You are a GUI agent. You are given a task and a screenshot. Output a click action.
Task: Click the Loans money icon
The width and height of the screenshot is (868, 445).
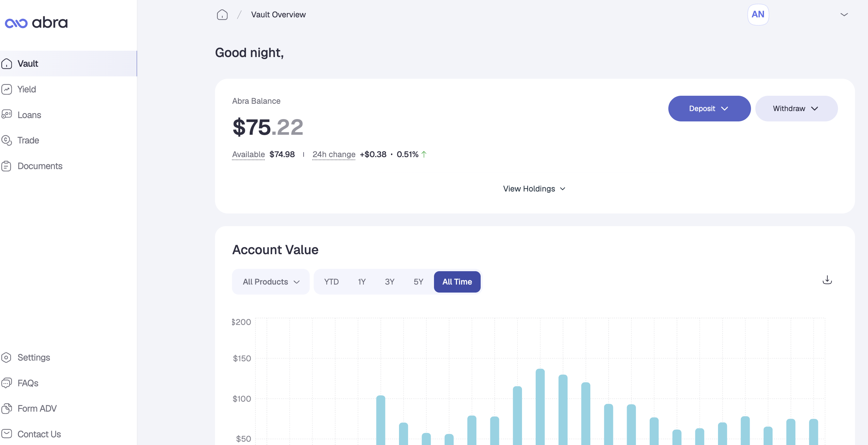point(7,115)
